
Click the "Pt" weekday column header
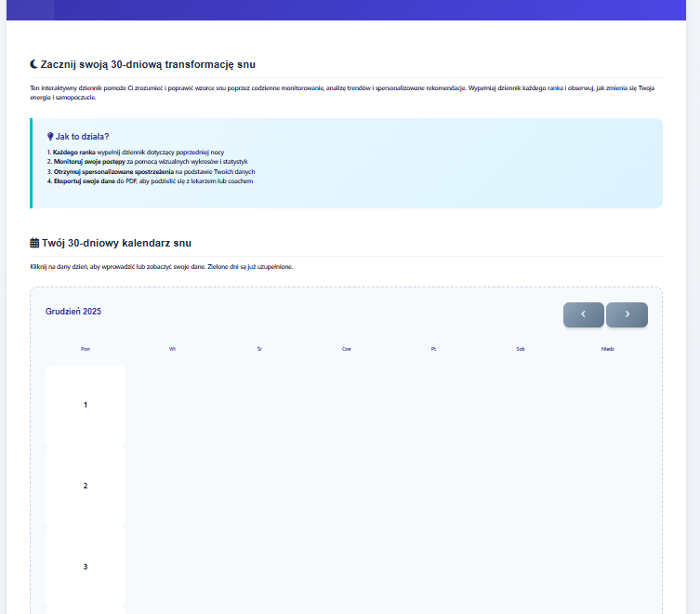click(433, 349)
